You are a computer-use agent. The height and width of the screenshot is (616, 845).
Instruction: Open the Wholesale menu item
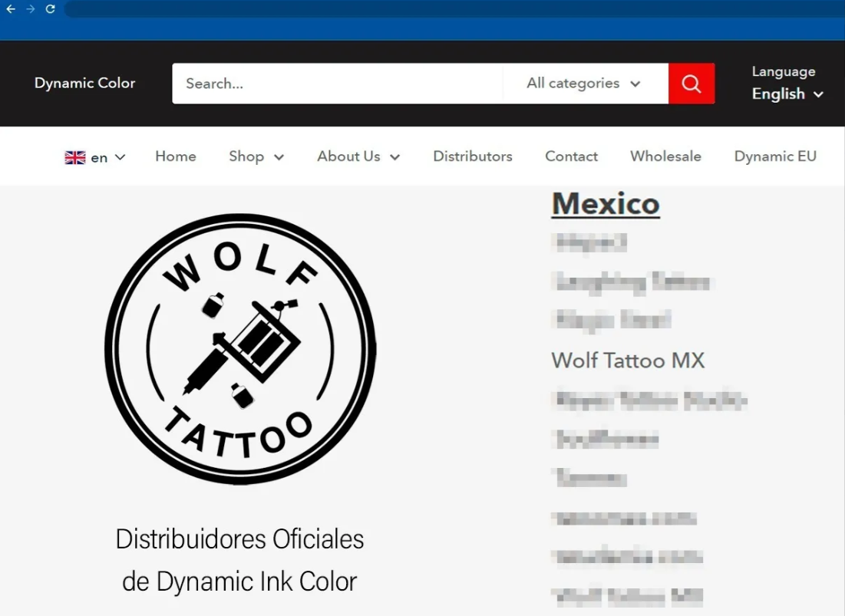[665, 156]
